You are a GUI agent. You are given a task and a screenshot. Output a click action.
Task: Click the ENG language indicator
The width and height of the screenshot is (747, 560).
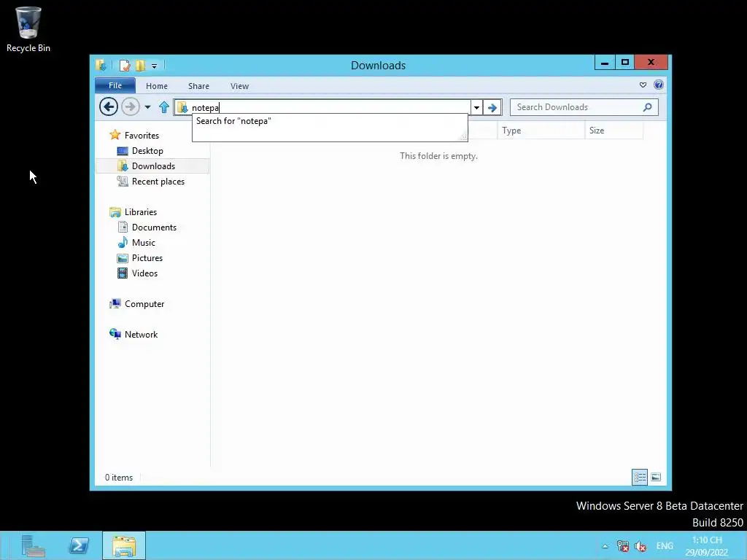[x=665, y=546]
